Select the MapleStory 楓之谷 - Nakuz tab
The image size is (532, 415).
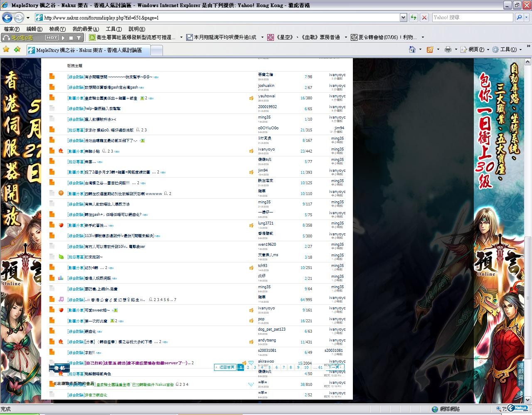88,50
